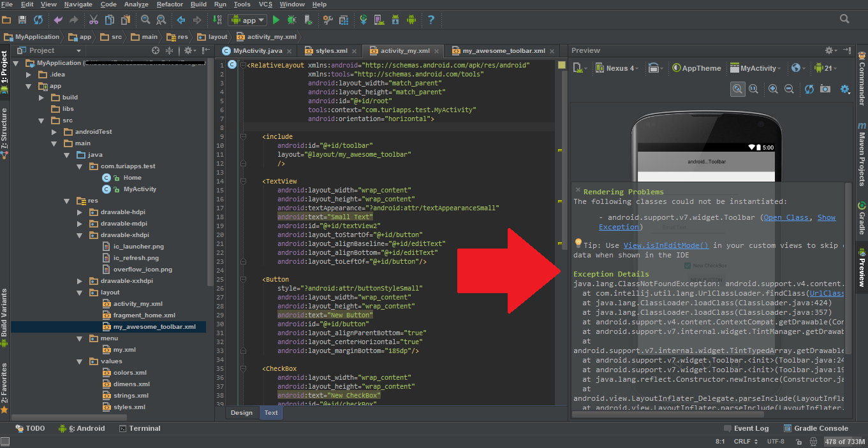Open the AppTheme theme selector
The height and width of the screenshot is (448, 868).
(696, 68)
